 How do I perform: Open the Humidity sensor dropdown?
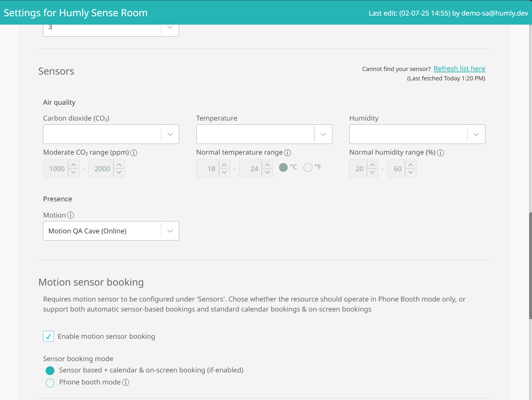pos(476,134)
